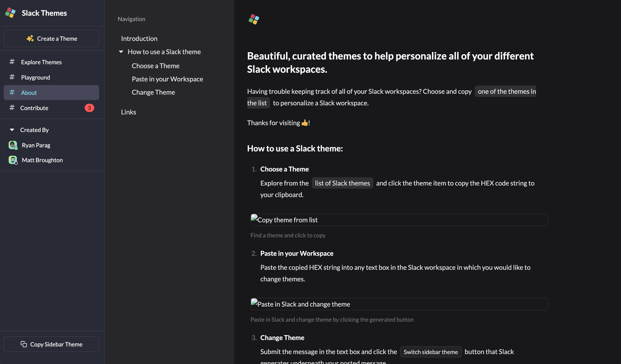The image size is (621, 364).
Task: Click the 'Paste in Slack and change theme' image
Action: tap(399, 304)
